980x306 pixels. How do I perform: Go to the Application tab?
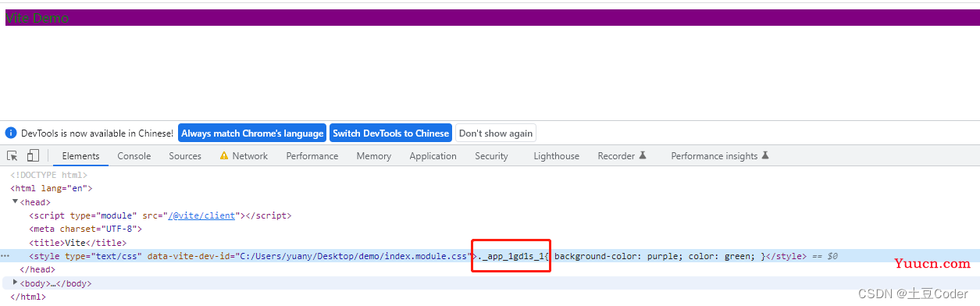click(433, 156)
